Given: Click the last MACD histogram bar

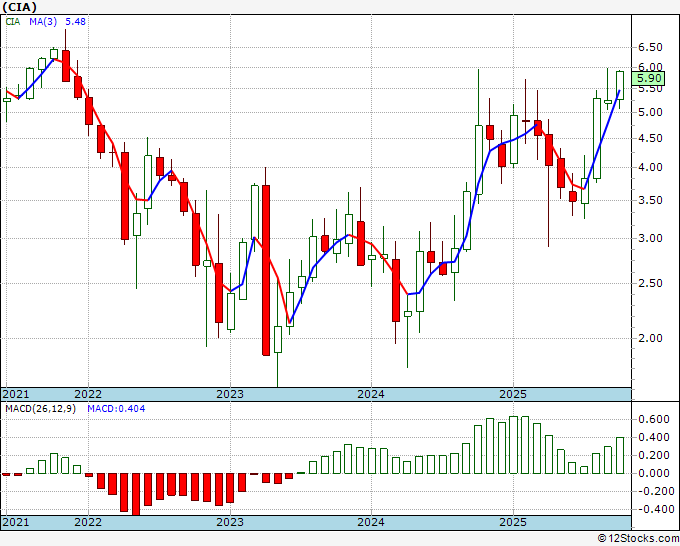Looking at the screenshot, I should [620, 455].
